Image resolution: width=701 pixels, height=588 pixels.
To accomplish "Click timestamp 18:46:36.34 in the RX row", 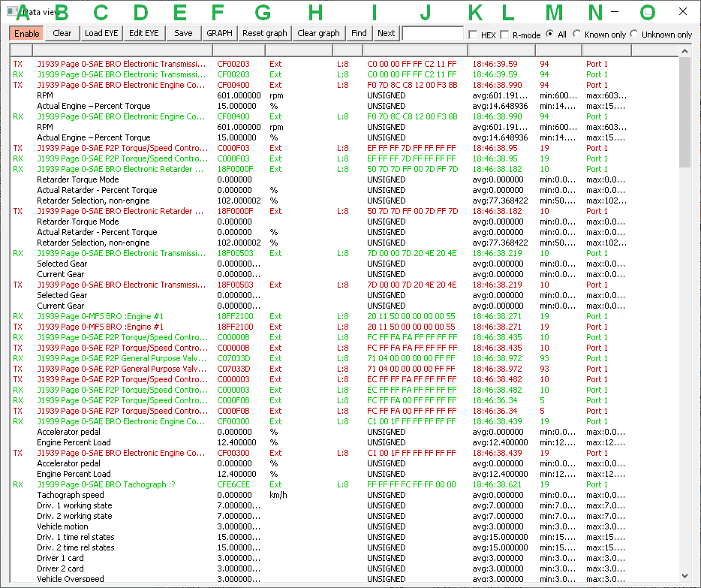I will click(495, 400).
